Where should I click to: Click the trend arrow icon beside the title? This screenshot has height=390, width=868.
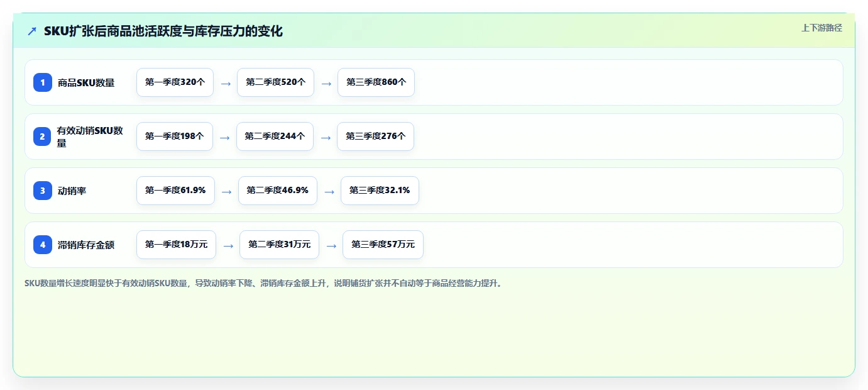[32, 31]
